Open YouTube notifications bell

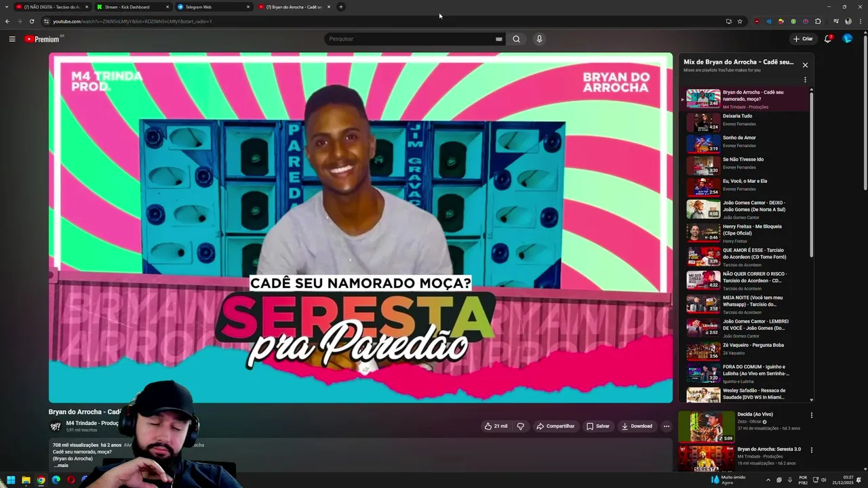[828, 39]
